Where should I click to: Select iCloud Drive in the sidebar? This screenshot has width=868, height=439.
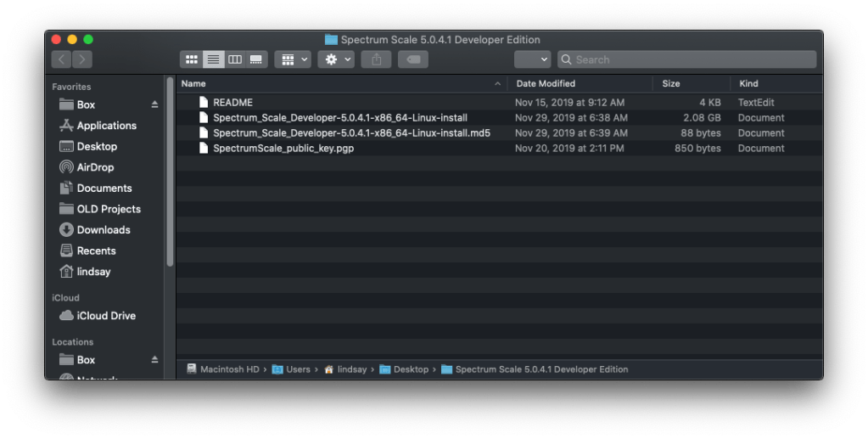(106, 316)
